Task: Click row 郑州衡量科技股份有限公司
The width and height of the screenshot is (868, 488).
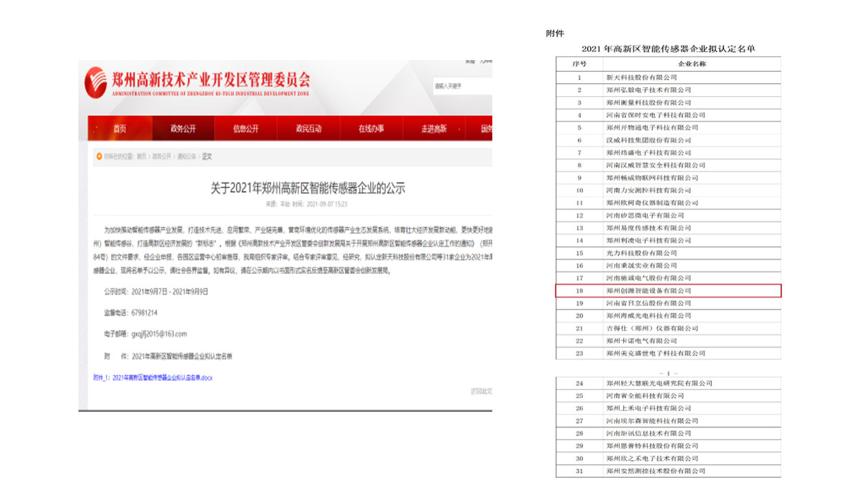Action: click(x=668, y=102)
